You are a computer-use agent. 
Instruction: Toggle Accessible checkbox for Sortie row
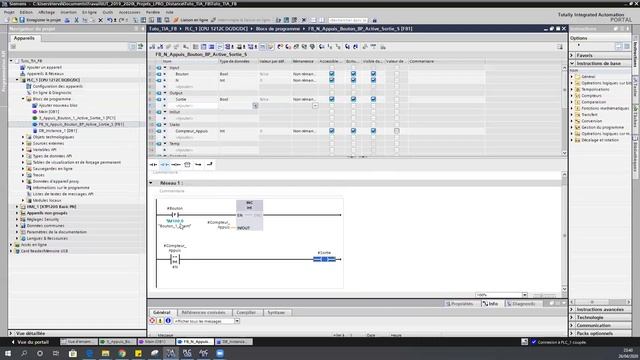tap(331, 99)
